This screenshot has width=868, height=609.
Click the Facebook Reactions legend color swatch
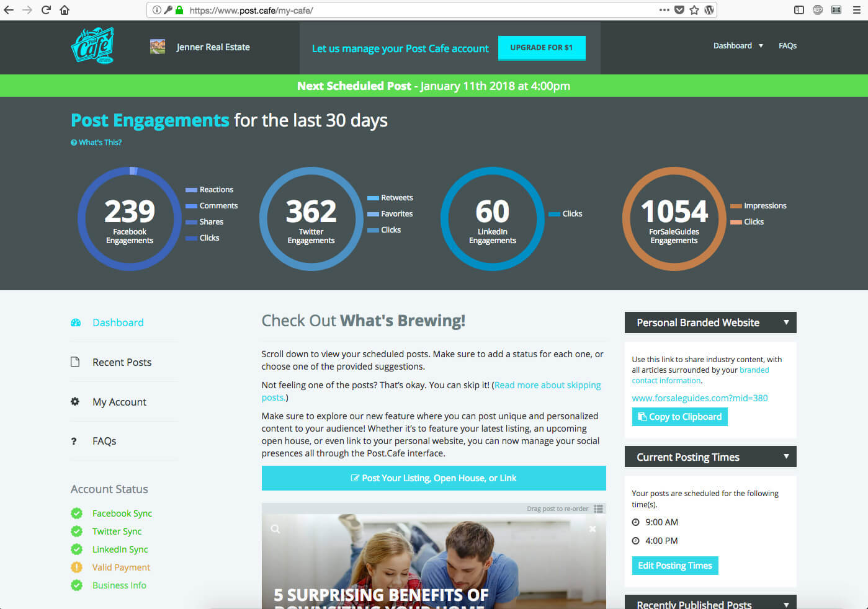(x=191, y=190)
